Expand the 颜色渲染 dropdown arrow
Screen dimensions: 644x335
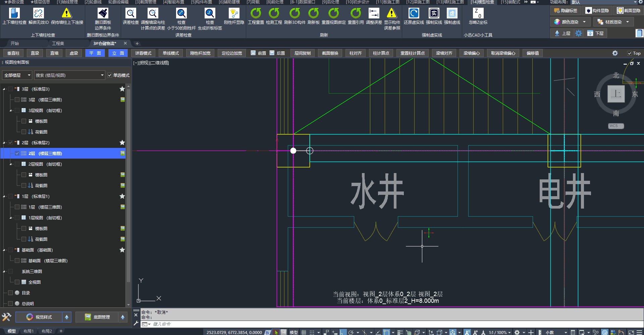584,22
